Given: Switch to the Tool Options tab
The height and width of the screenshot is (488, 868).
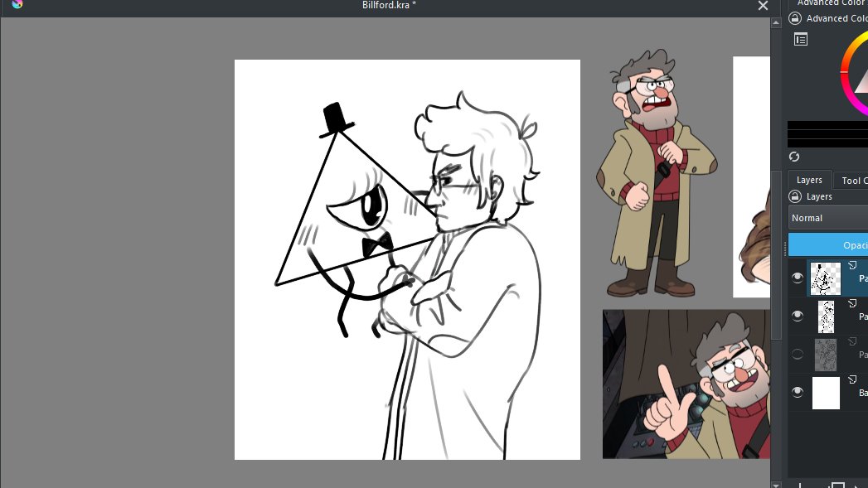Looking at the screenshot, I should [852, 181].
